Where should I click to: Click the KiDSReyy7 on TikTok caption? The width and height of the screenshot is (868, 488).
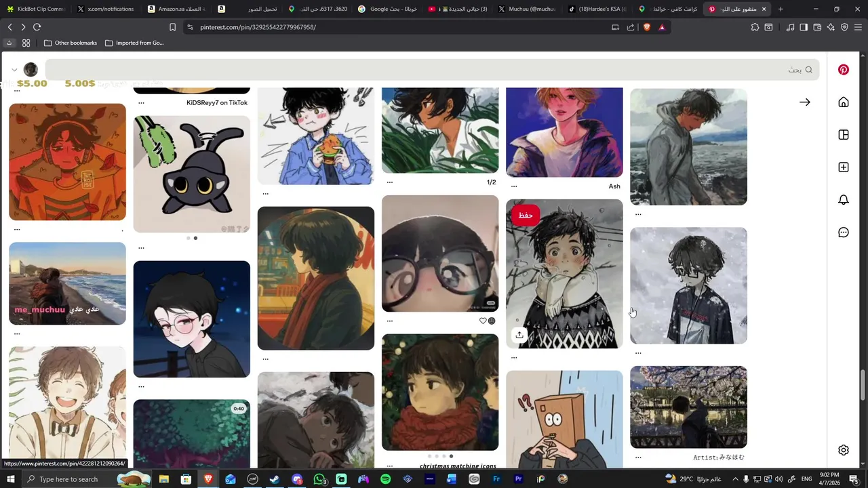[x=217, y=103]
